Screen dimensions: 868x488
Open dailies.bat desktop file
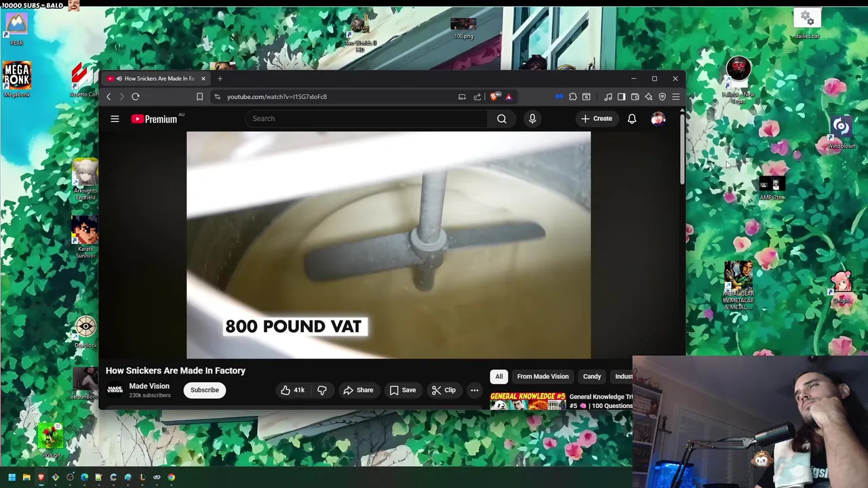(x=807, y=24)
